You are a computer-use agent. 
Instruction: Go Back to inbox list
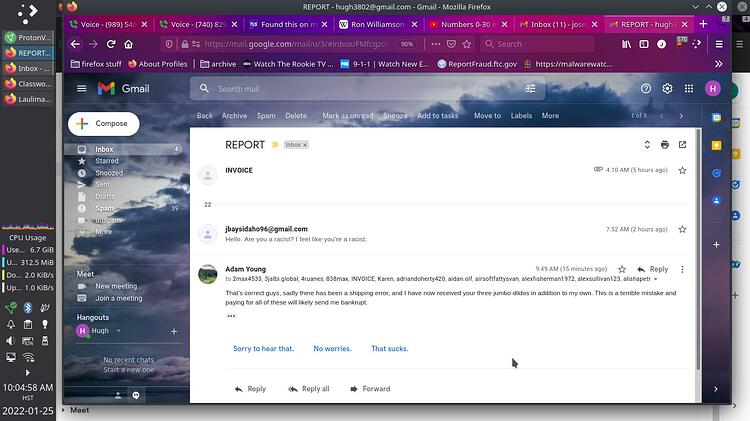click(x=205, y=116)
